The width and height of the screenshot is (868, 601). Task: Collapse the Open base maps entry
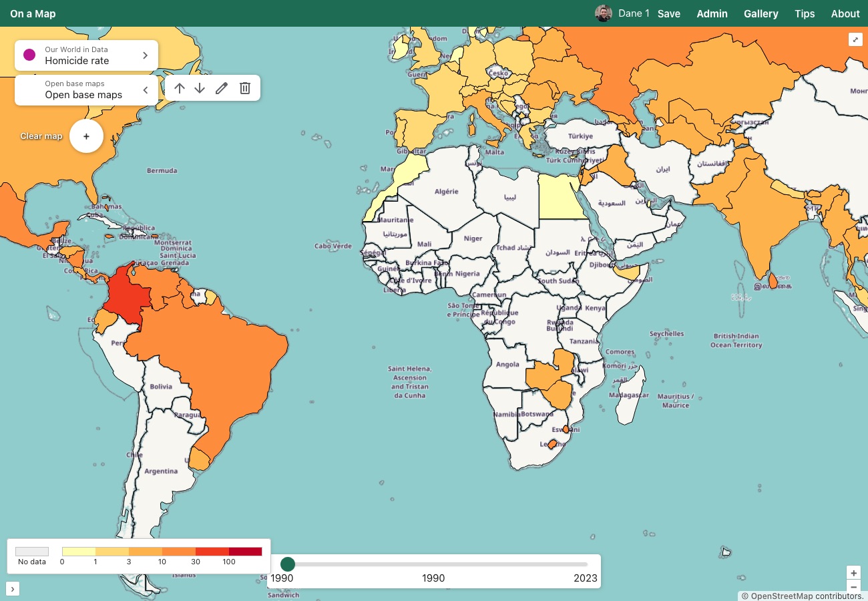146,89
